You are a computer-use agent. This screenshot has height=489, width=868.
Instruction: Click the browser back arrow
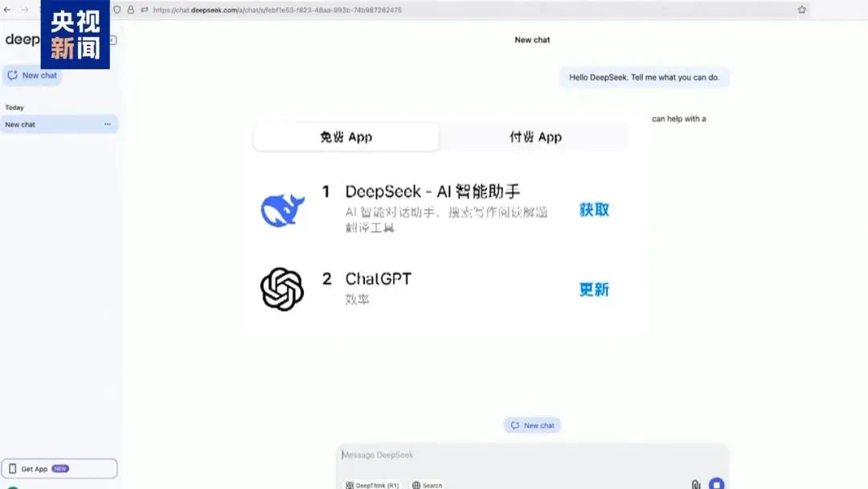click(6, 9)
